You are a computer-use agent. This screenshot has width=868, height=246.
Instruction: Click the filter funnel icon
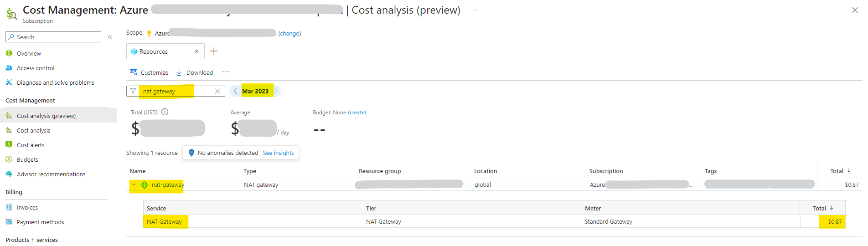[x=133, y=91]
